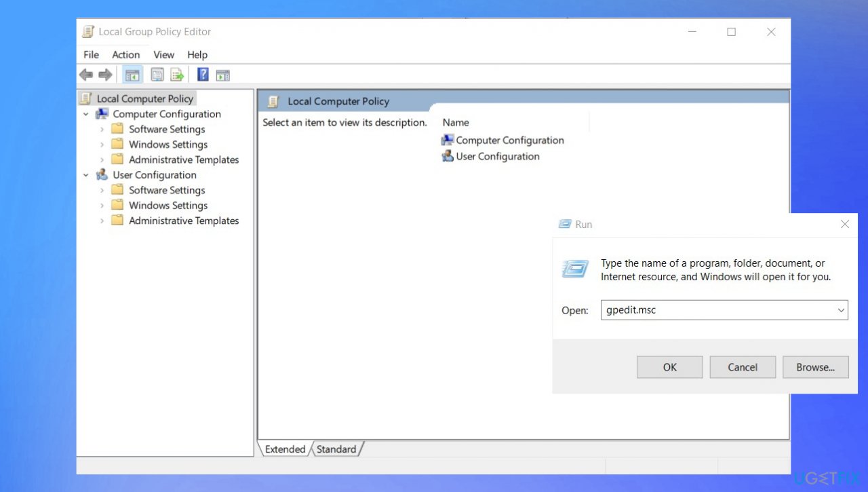The height and width of the screenshot is (492, 868).
Task: Click the Export List toolbar icon
Action: pos(177,75)
